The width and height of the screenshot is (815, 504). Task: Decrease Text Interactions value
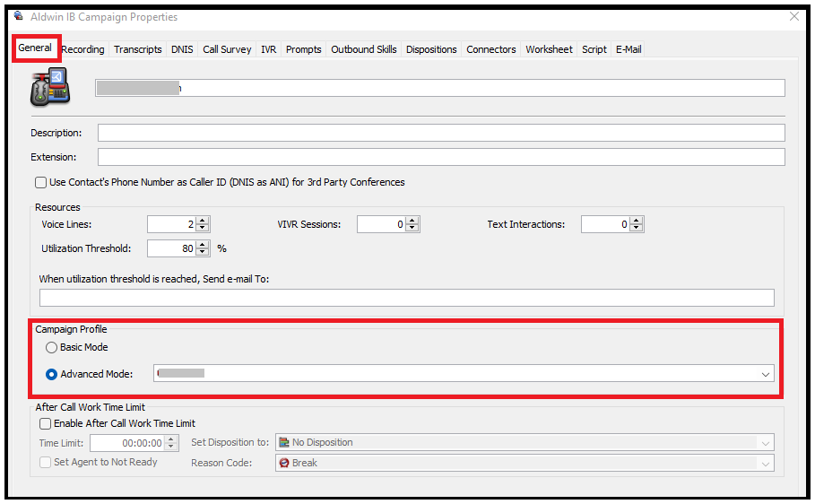tap(637, 229)
